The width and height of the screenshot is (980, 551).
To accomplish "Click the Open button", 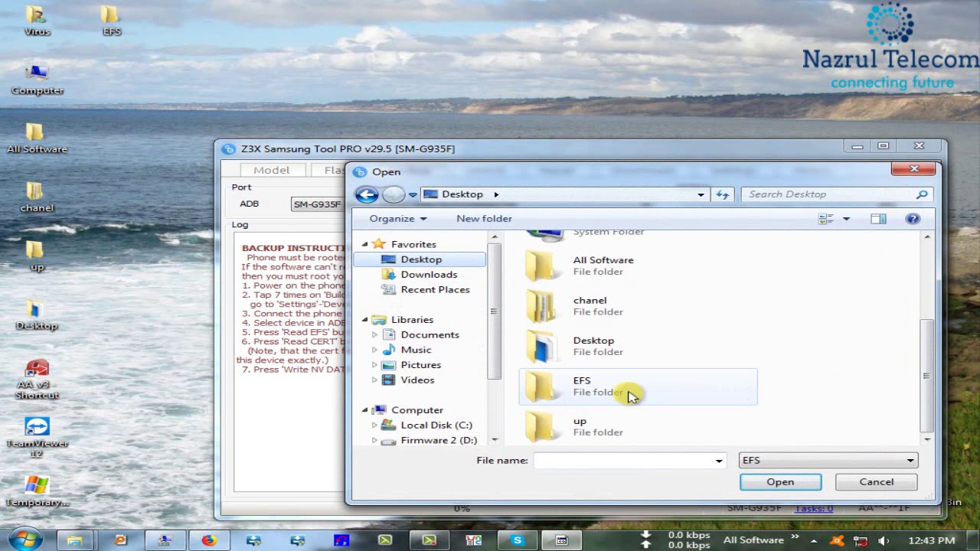I will click(x=780, y=482).
